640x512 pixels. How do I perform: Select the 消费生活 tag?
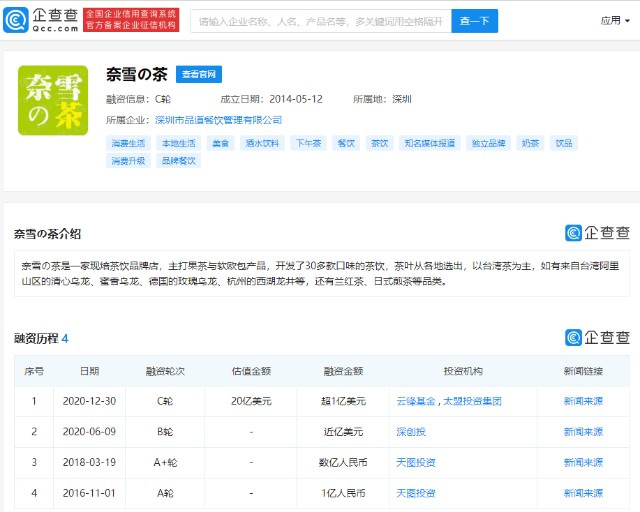[128, 143]
